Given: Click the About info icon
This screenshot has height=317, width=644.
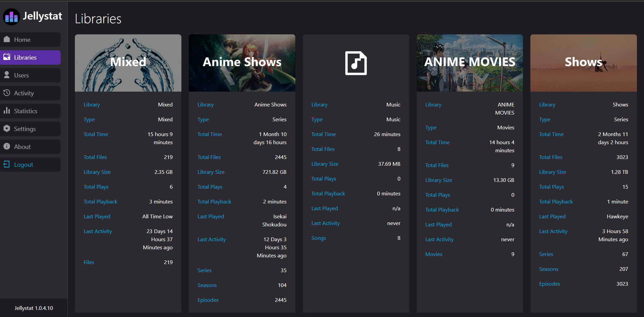Looking at the screenshot, I should [x=7, y=147].
